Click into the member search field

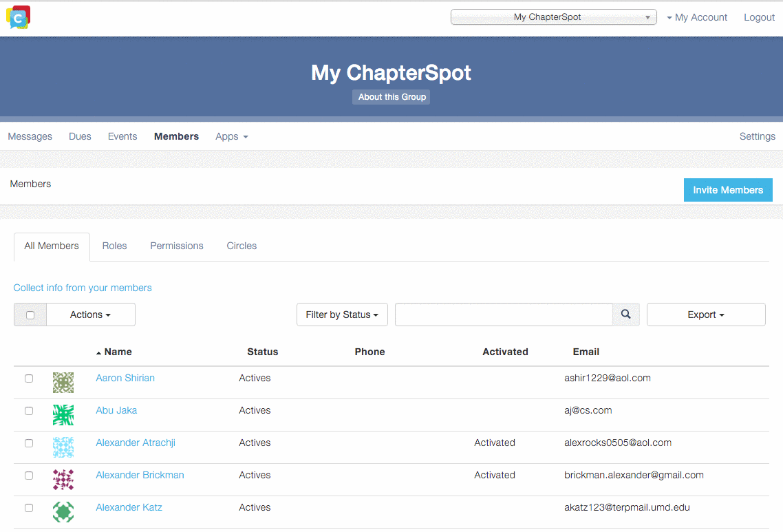point(504,315)
